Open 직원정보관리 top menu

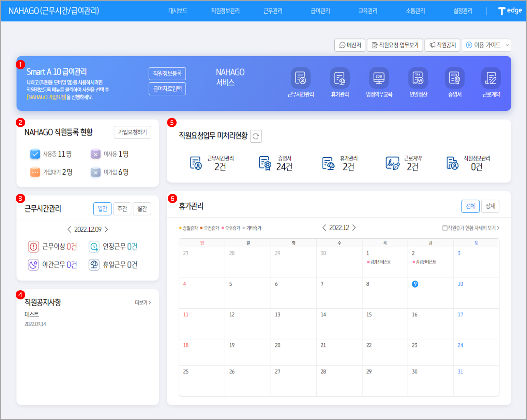[225, 11]
